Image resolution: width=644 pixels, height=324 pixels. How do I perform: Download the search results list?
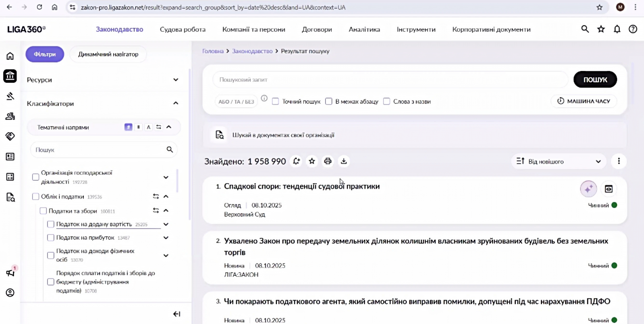click(344, 161)
